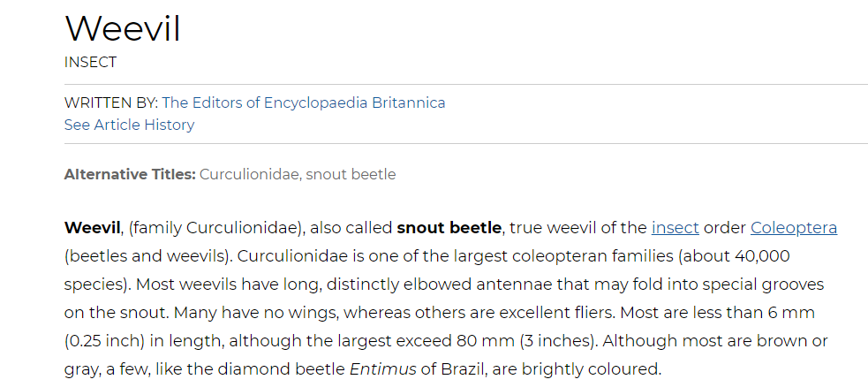Click the bold snout beetle term
The image size is (868, 387).
pyautogui.click(x=449, y=228)
